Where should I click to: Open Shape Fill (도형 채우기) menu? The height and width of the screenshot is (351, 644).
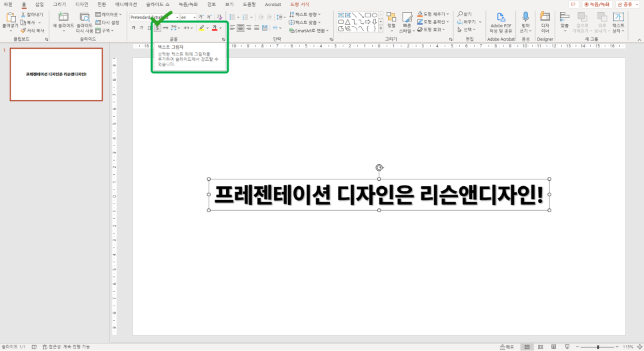(433, 15)
